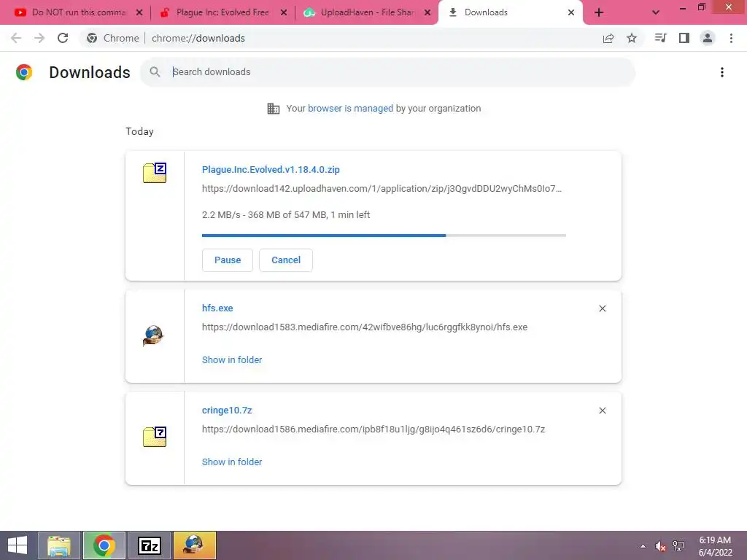
Task: Open the HFS taskbar icon
Action: pos(194,545)
